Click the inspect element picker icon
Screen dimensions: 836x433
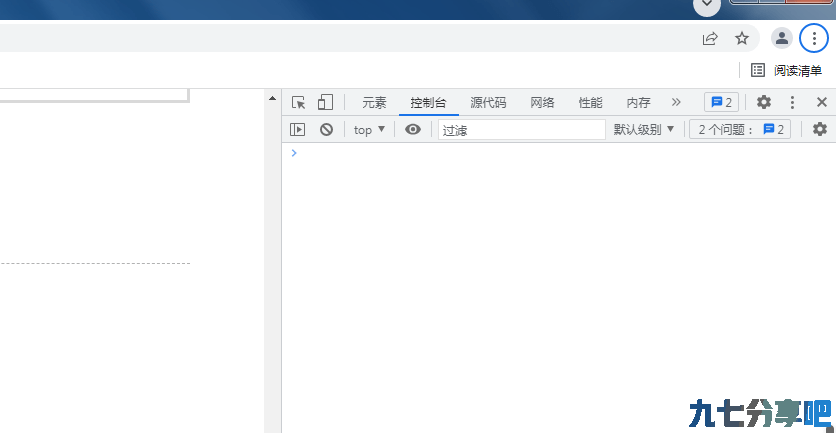point(299,102)
